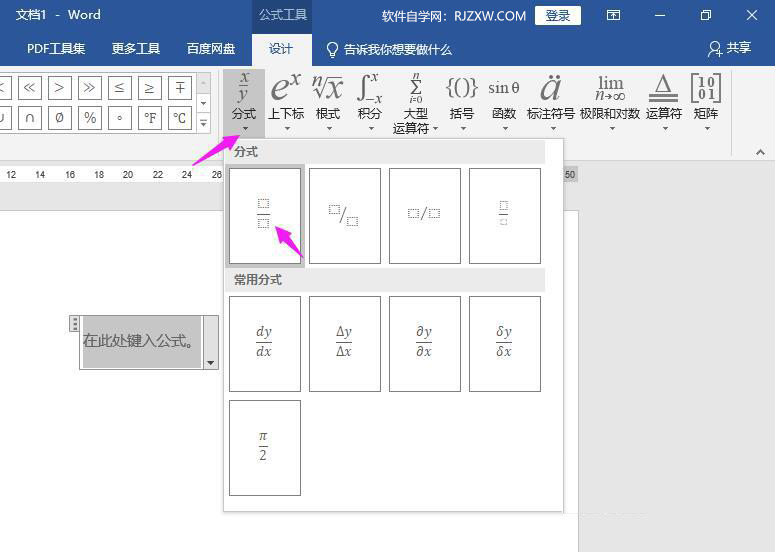The width and height of the screenshot is (775, 552).
Task: Insert the pi over 2 fraction
Action: pyautogui.click(x=264, y=447)
